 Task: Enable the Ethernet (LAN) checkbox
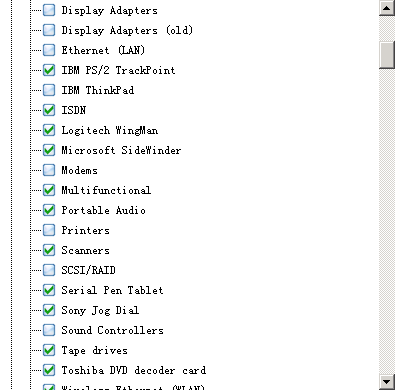point(49,50)
